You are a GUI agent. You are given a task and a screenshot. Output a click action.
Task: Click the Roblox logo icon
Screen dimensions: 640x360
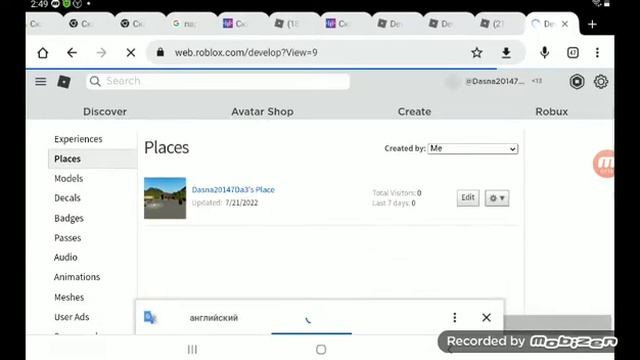[x=64, y=82]
